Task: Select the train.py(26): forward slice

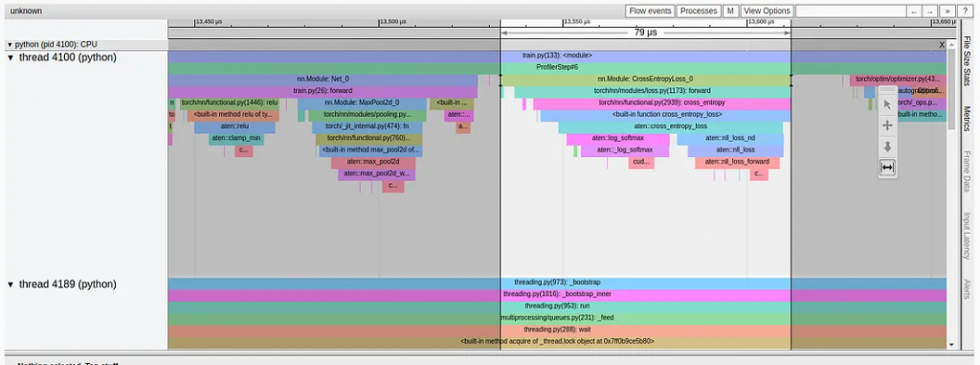Action: [x=323, y=91]
